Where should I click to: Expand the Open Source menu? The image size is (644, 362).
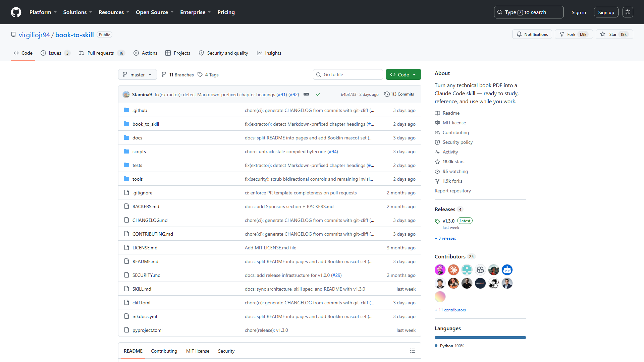coord(155,12)
